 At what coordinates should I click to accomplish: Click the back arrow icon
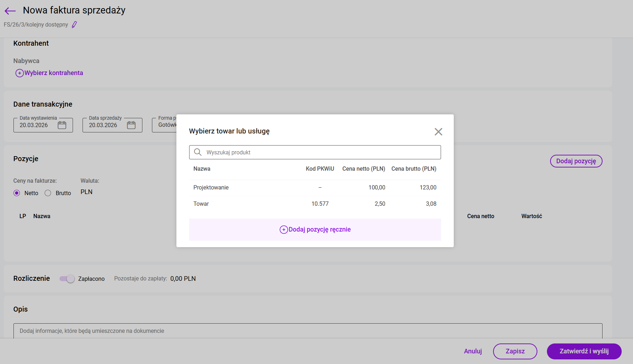(10, 11)
